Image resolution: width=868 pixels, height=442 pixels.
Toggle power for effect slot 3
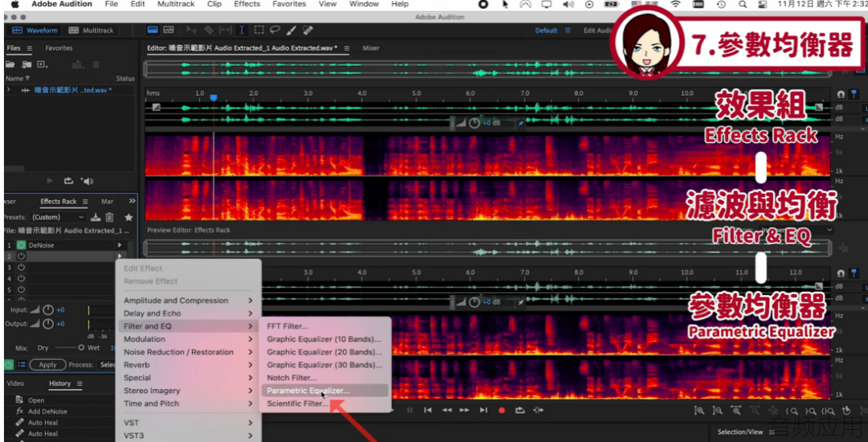coord(21,267)
